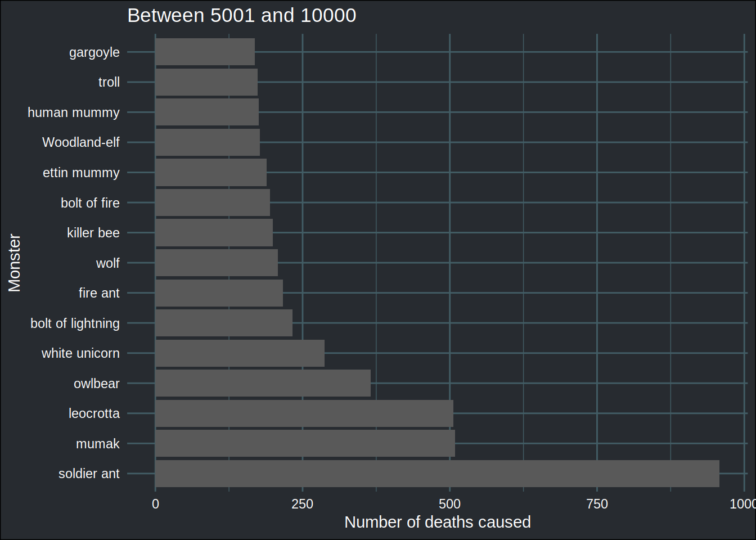Click the Number of deaths caused axis title
The height and width of the screenshot is (540, 756).
(x=438, y=522)
